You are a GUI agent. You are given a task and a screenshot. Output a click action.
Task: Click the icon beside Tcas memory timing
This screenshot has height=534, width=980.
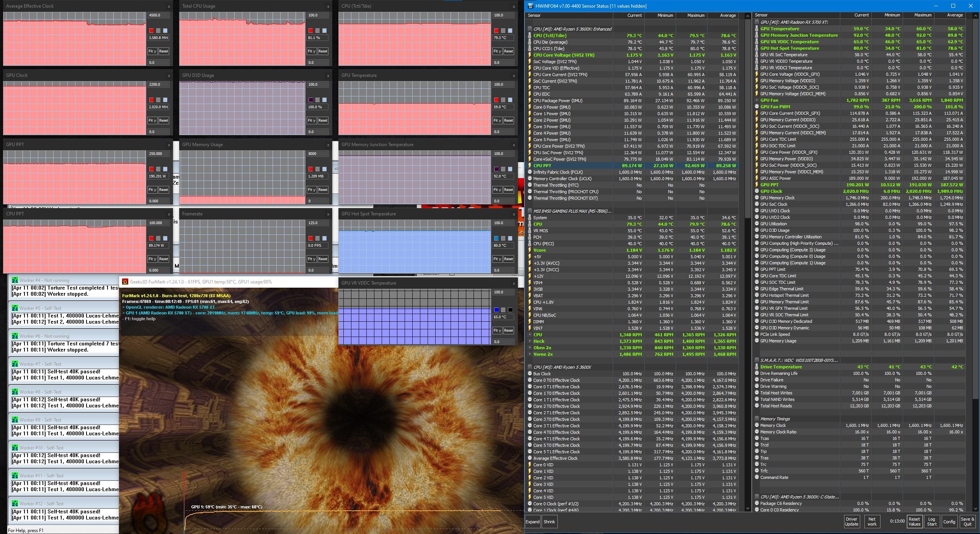[x=757, y=438]
